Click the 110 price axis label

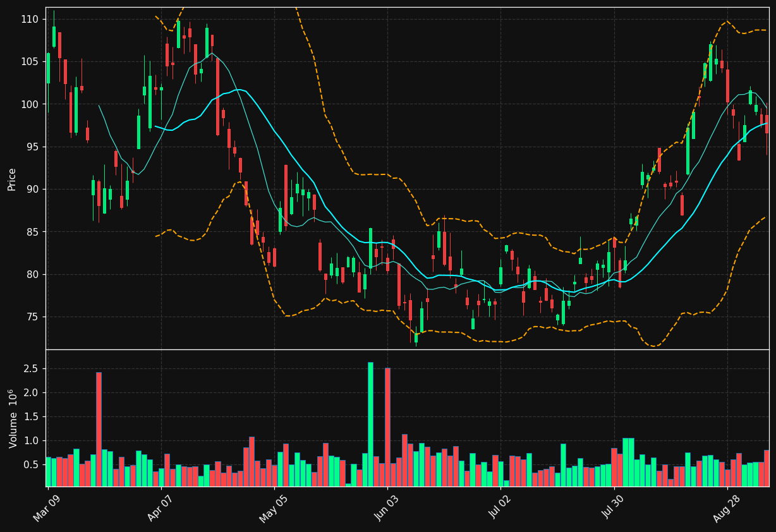point(30,19)
